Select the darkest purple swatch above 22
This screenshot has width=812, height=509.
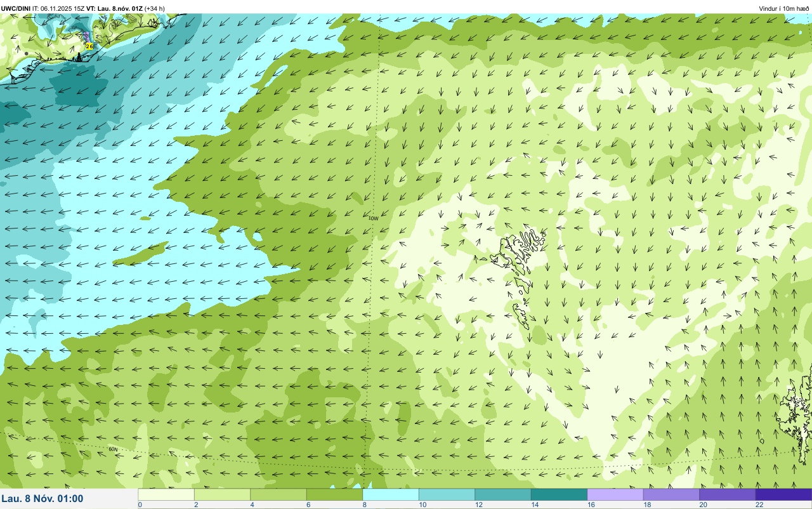783,494
